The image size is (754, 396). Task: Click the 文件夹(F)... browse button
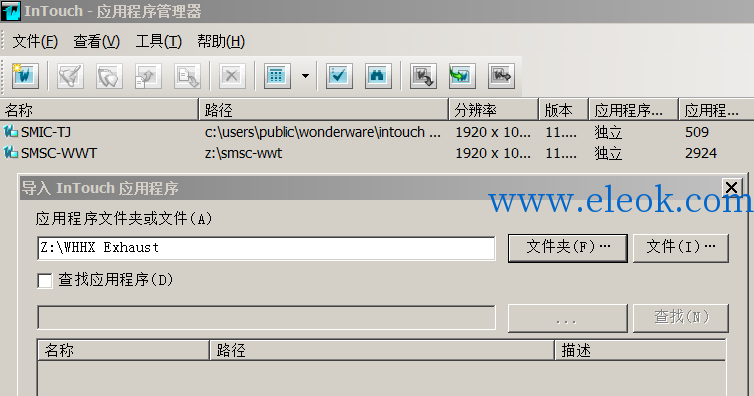point(568,248)
